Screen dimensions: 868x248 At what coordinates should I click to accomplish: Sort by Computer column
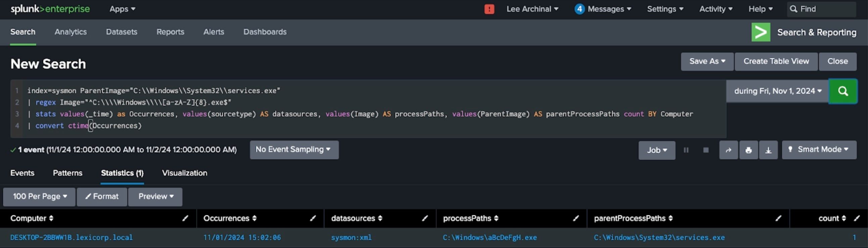tap(32, 219)
